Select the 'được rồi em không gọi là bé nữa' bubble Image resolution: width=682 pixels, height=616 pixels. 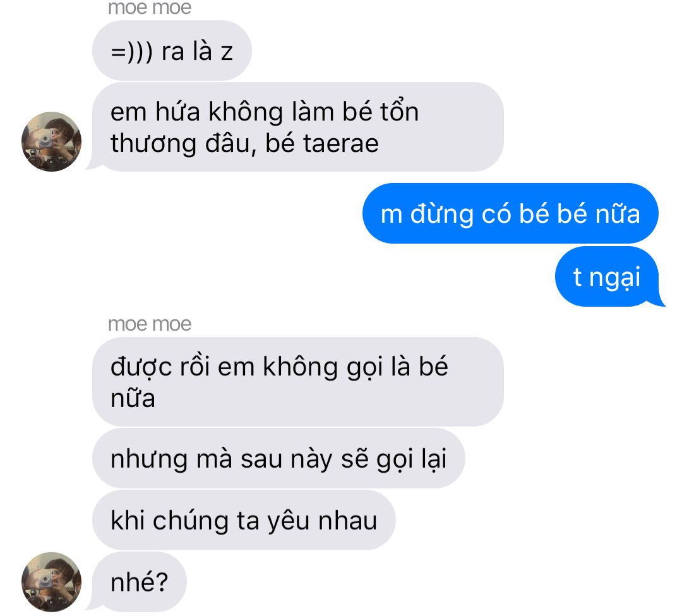tap(298, 382)
